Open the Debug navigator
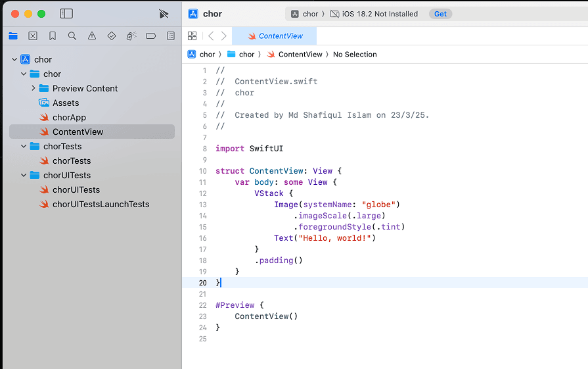Screen dimensions: 588x369 click(x=131, y=36)
